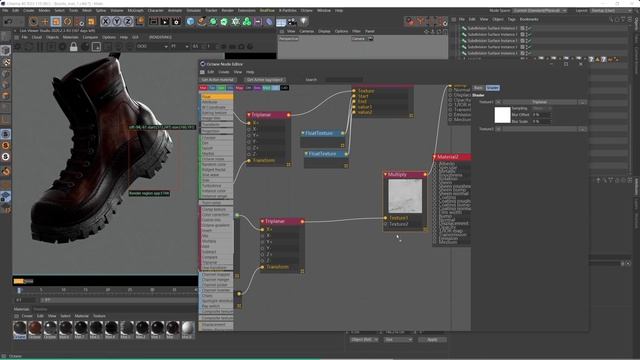The image size is (640, 360).
Task: Click Perspective label in viewport
Action: click(x=289, y=39)
